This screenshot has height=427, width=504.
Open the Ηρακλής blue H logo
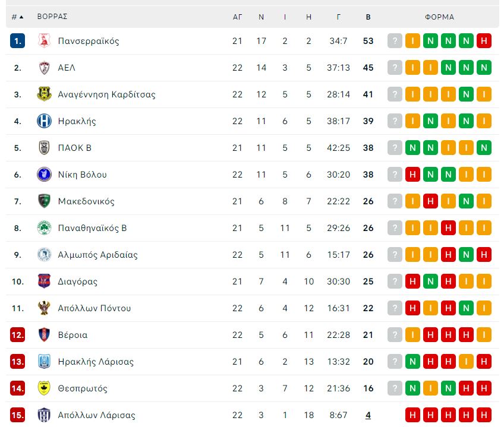(x=44, y=121)
